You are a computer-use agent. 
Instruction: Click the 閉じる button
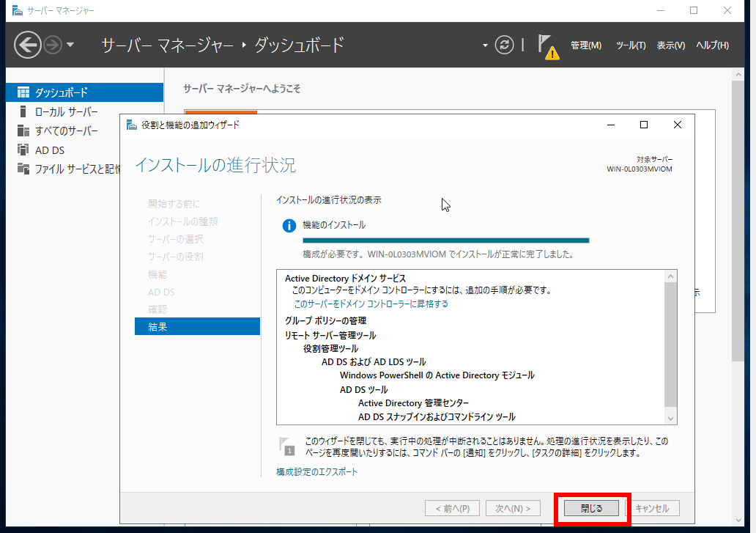click(x=591, y=508)
